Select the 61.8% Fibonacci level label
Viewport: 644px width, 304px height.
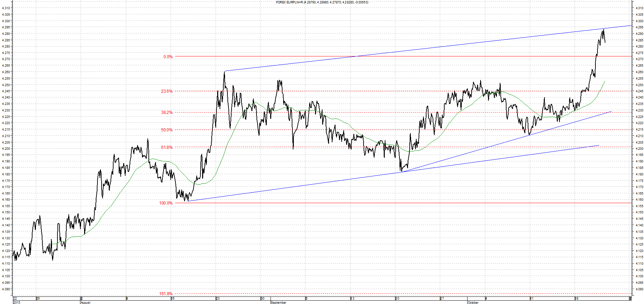coord(167,147)
